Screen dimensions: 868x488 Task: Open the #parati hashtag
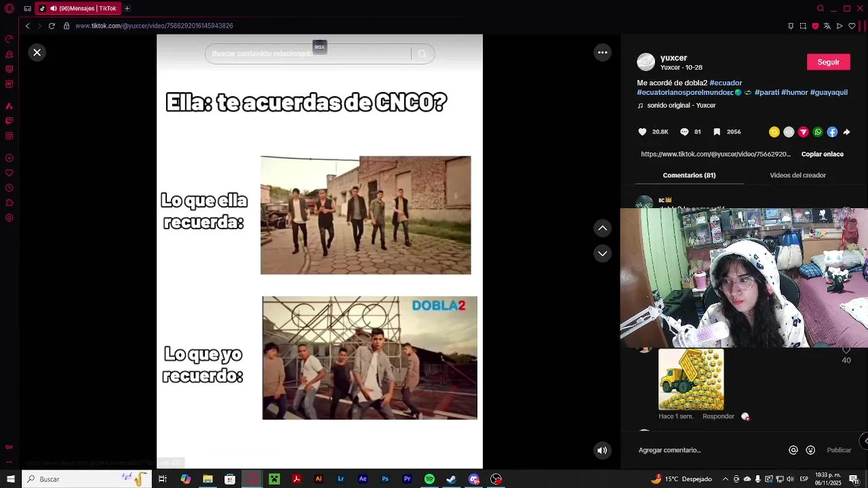766,92
